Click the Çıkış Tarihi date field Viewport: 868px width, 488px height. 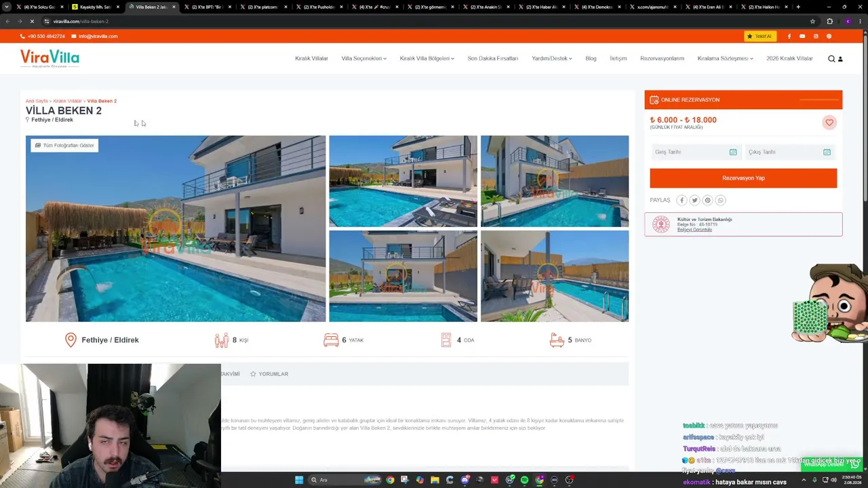tap(790, 152)
